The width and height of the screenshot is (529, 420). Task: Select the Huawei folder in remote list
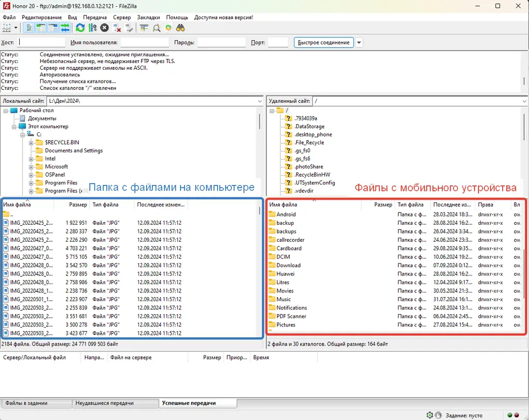tap(285, 274)
